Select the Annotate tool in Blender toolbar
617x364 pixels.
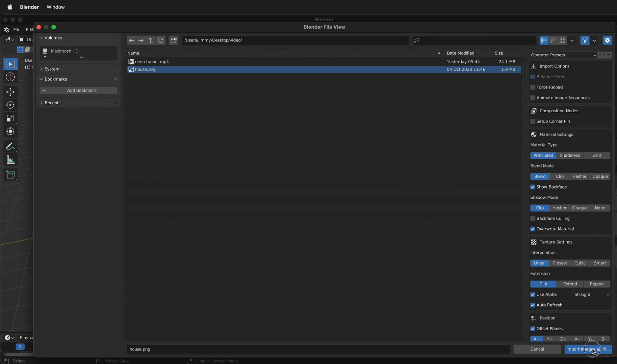[10, 146]
